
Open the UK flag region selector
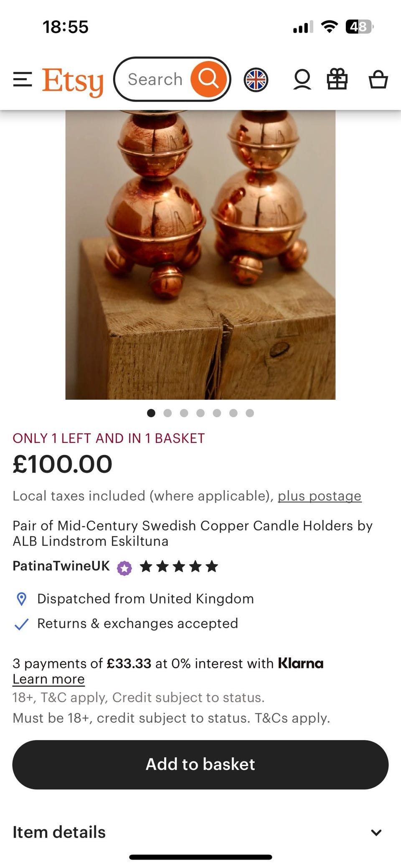point(256,79)
